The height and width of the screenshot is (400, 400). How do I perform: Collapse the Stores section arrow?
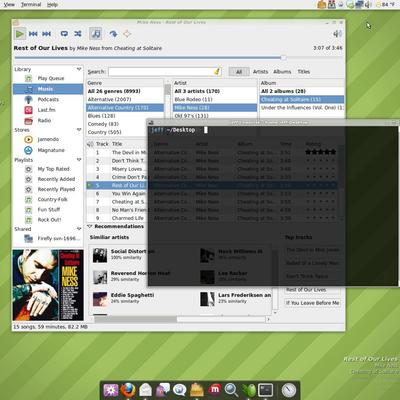pos(79,130)
